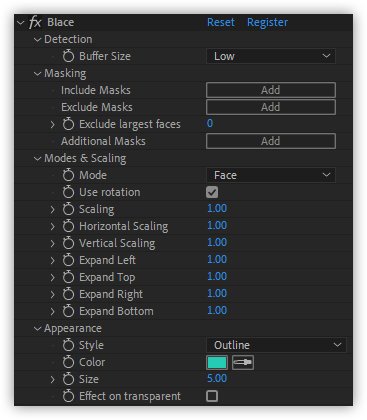Click the Size value 5.00
This screenshot has height=420, width=367.
click(x=217, y=378)
